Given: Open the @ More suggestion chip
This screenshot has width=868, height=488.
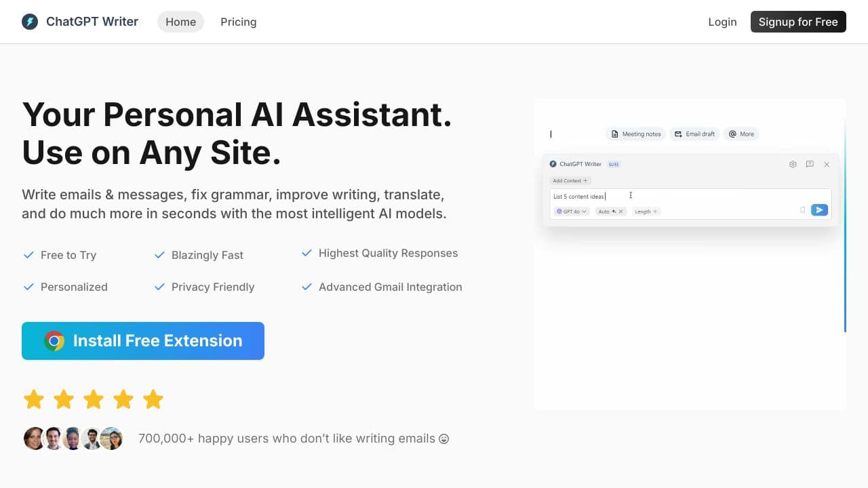Looking at the screenshot, I should click(x=741, y=134).
